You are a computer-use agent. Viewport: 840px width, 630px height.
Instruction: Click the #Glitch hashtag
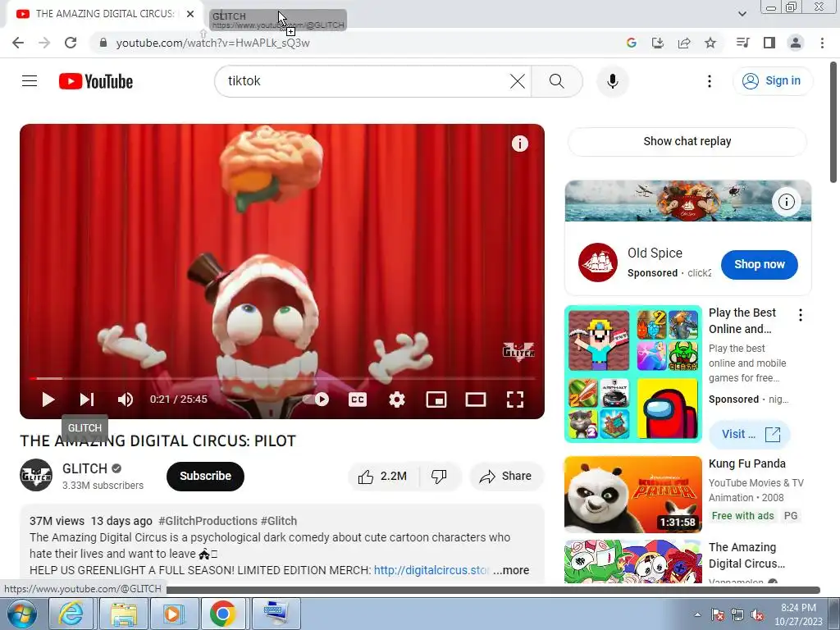pyautogui.click(x=279, y=521)
